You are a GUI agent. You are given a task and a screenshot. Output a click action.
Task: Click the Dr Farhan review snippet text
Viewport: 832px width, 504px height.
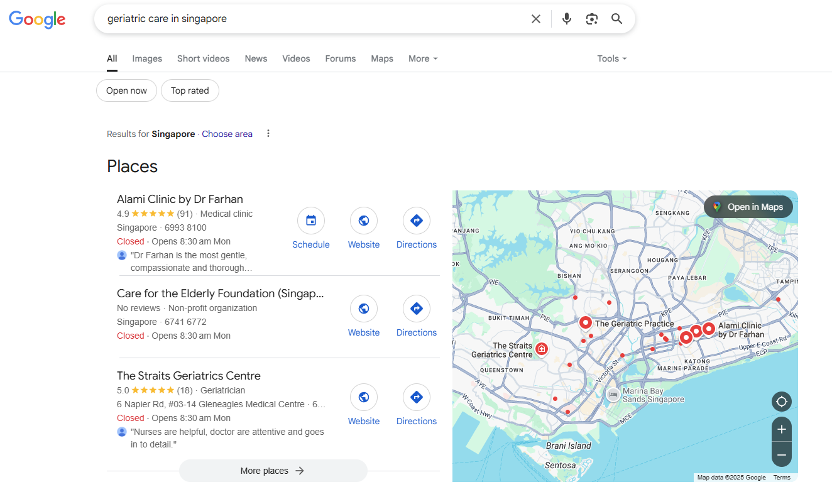tap(191, 261)
